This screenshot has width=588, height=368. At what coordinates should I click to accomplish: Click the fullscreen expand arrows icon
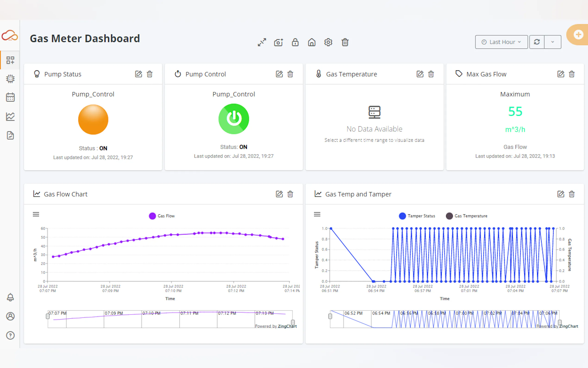[x=262, y=42]
